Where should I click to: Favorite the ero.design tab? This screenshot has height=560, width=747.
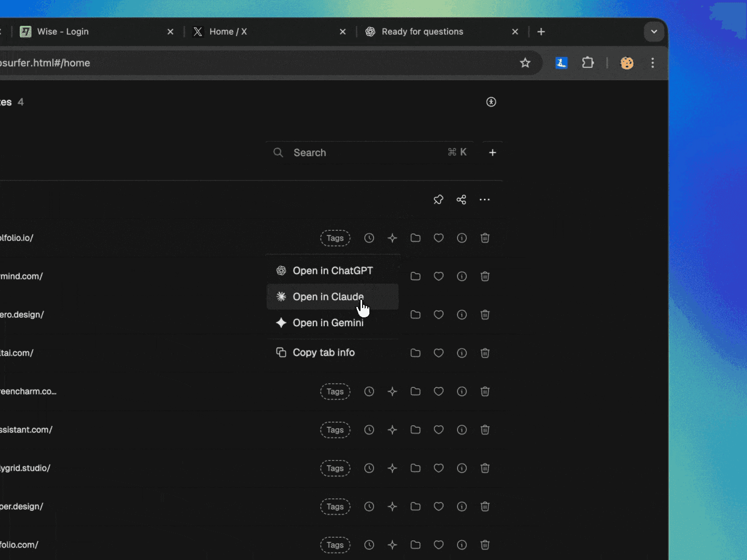[438, 315]
